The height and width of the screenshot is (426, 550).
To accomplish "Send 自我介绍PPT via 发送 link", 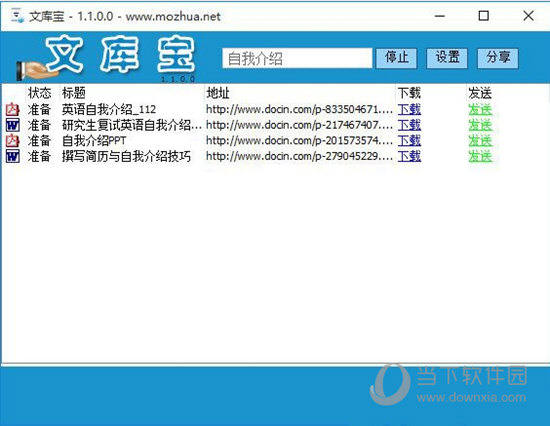I will [480, 141].
